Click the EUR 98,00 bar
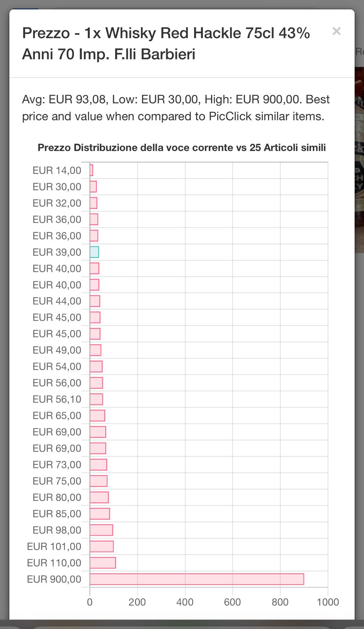 coord(102,530)
